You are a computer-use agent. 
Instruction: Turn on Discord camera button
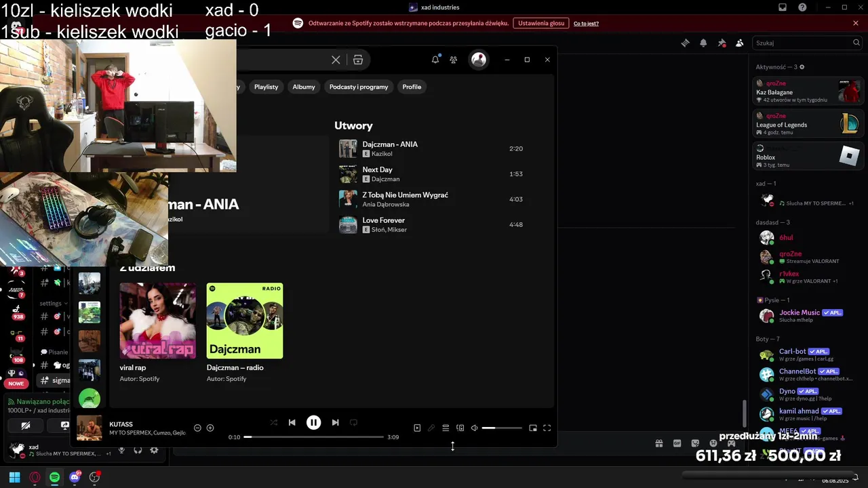[26, 426]
